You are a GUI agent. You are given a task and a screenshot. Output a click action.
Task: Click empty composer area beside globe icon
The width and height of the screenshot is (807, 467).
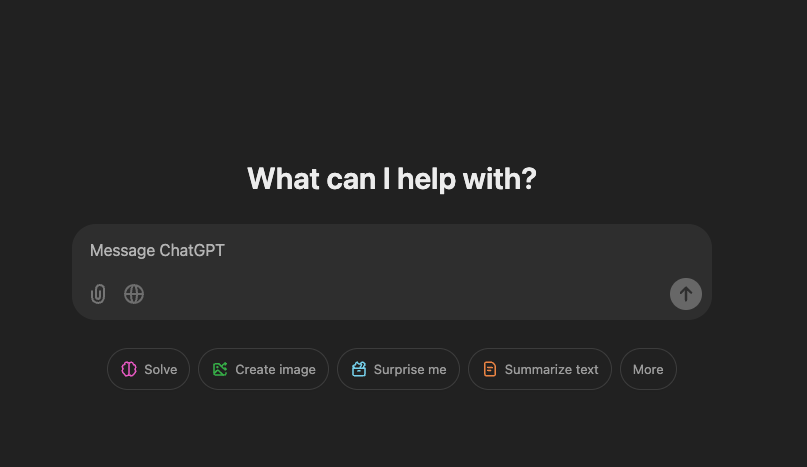(x=401, y=294)
